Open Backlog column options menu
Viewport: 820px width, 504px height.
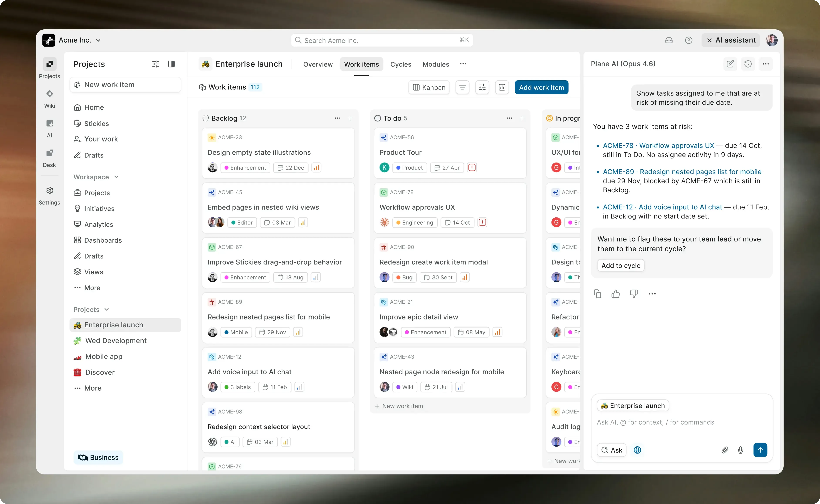click(337, 118)
